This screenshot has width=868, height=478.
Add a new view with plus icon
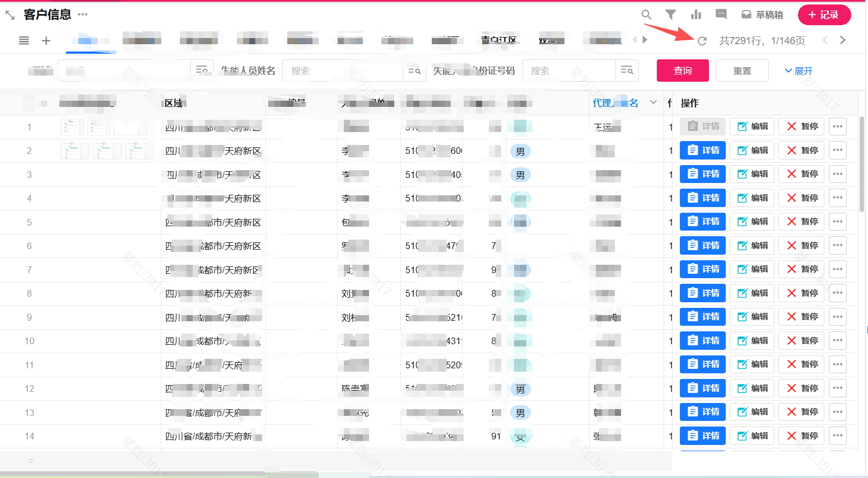[46, 40]
